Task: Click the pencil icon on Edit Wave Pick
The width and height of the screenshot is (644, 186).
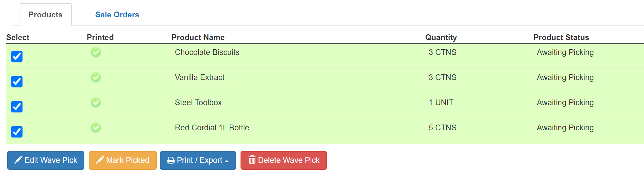Action: pyautogui.click(x=18, y=160)
